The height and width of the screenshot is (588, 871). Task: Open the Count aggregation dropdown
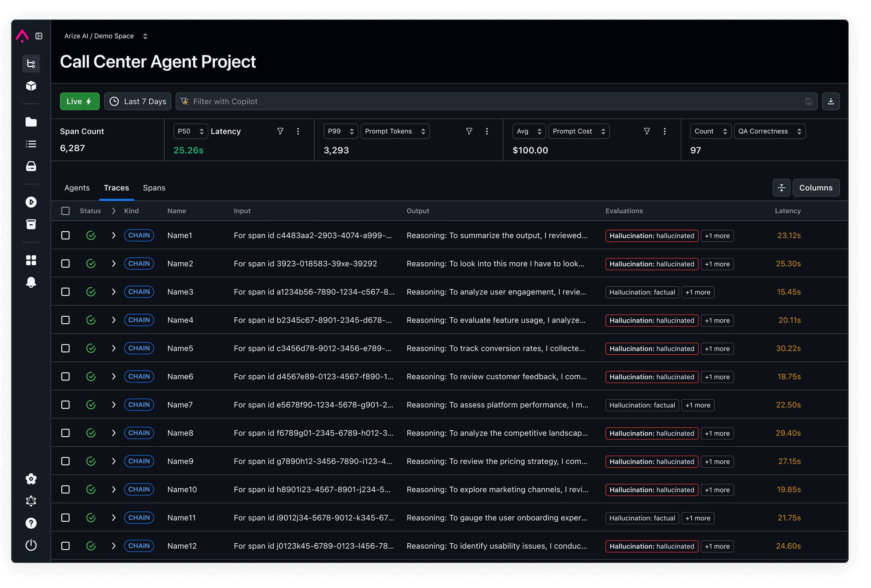click(x=710, y=131)
